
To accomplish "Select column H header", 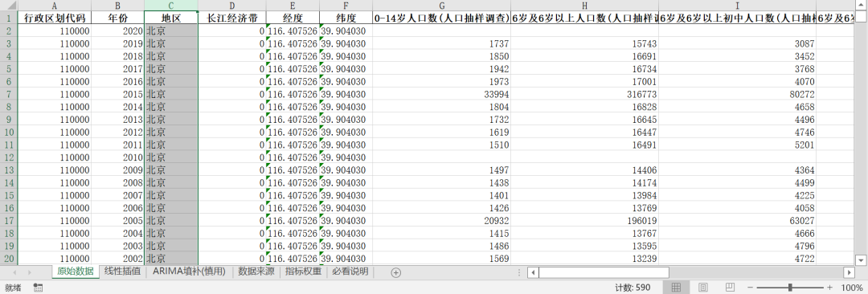I will 584,6.
